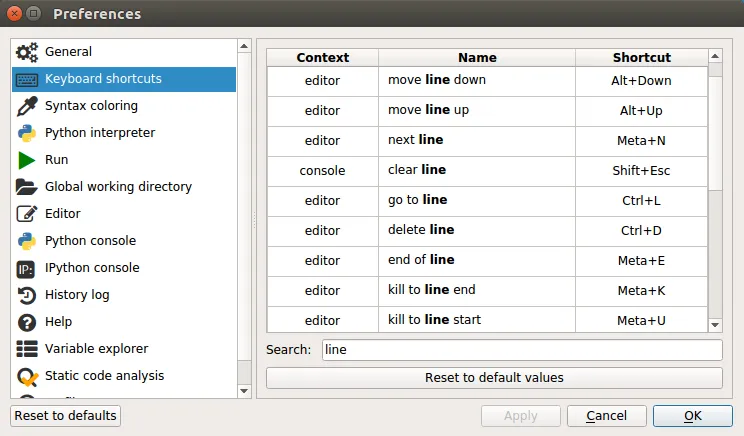Click the Python interpreter snake icon
This screenshot has height=436, width=744.
[27, 133]
